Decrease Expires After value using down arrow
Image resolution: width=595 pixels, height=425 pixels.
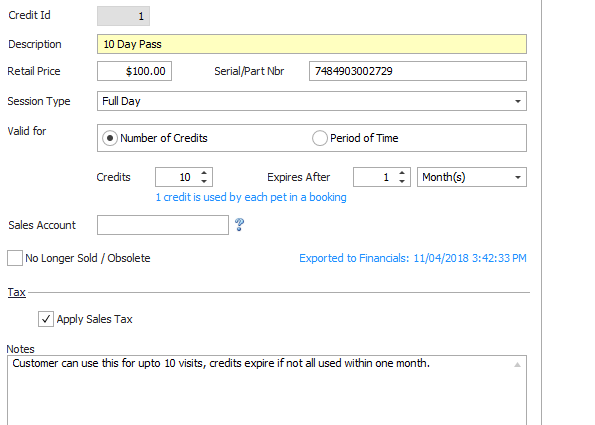402,181
